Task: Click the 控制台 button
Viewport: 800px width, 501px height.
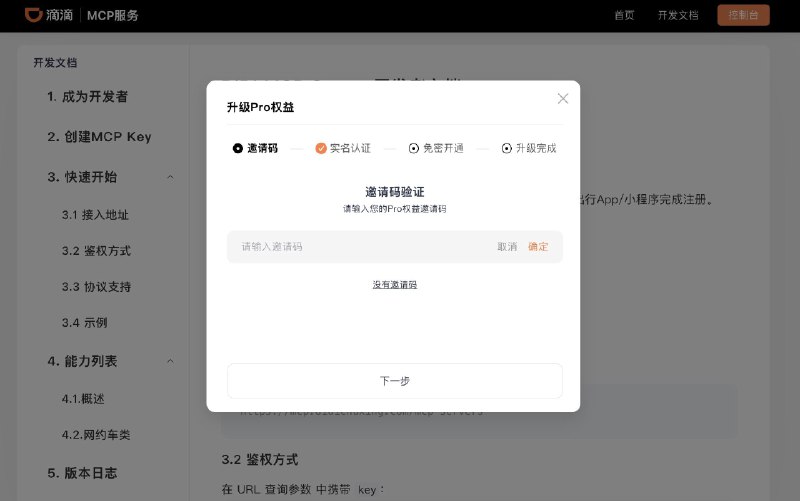Action: click(743, 15)
